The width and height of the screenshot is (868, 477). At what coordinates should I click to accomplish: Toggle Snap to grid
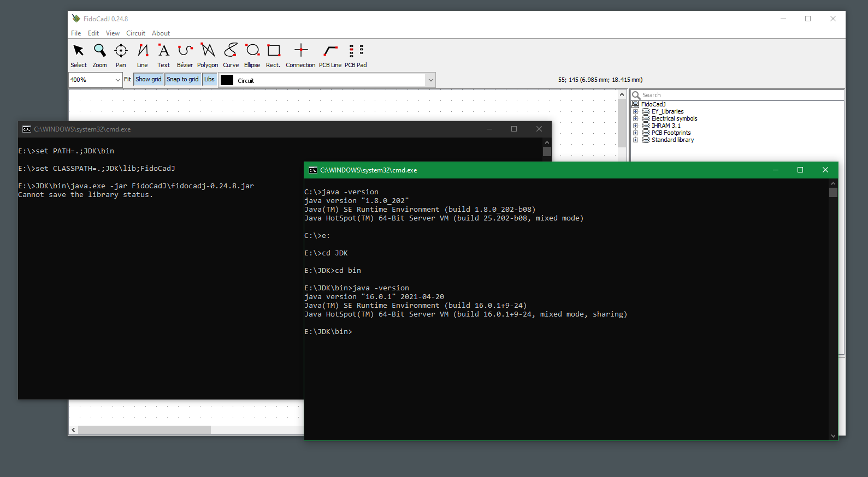point(182,80)
